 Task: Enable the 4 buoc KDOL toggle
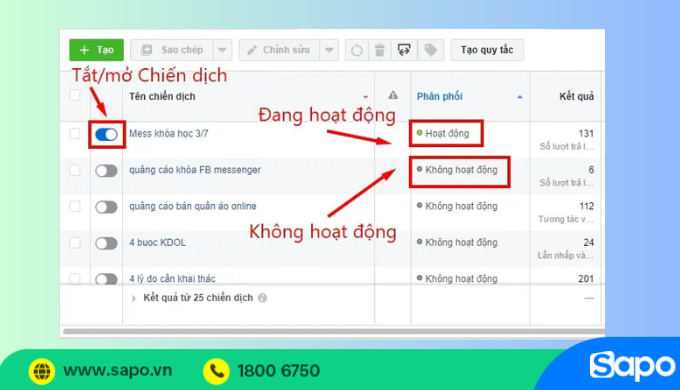106,243
